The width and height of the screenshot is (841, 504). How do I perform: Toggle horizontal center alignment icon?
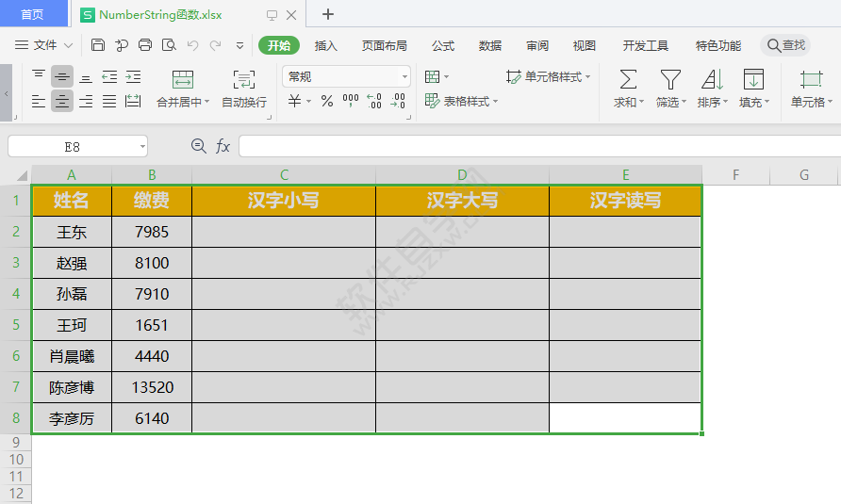pos(62,101)
